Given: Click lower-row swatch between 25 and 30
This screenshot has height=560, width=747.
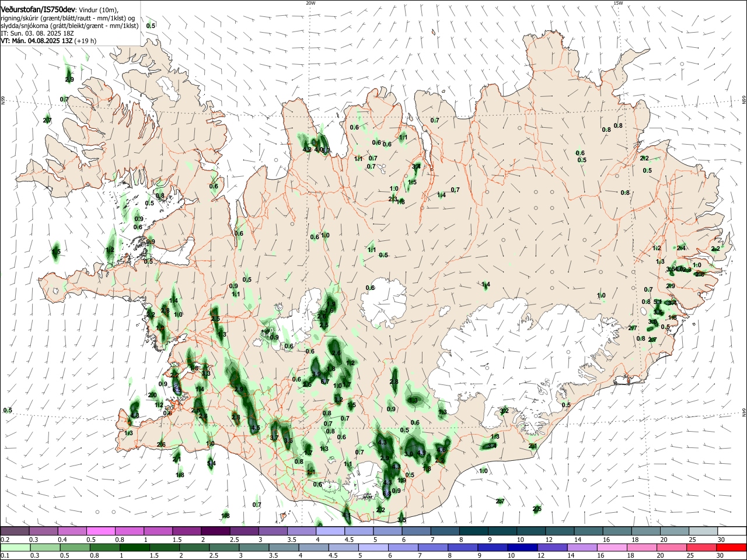Looking at the screenshot, I should pos(701,548).
